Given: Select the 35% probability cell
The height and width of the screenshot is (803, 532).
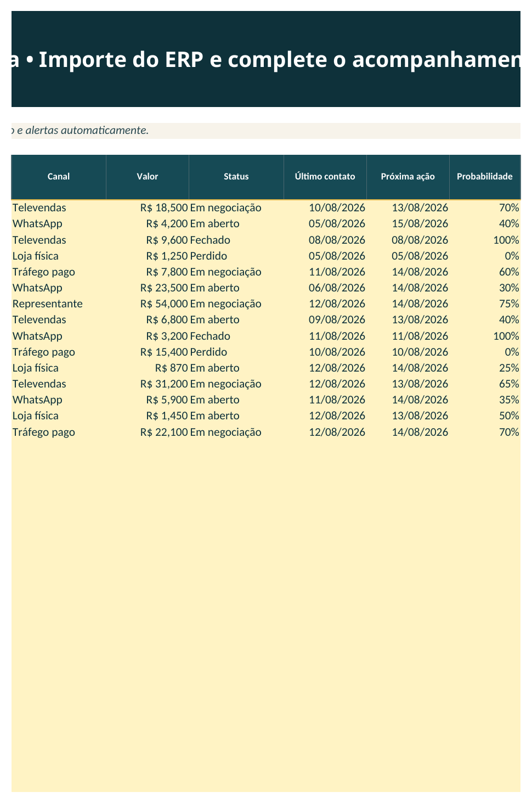Looking at the screenshot, I should click(x=485, y=400).
